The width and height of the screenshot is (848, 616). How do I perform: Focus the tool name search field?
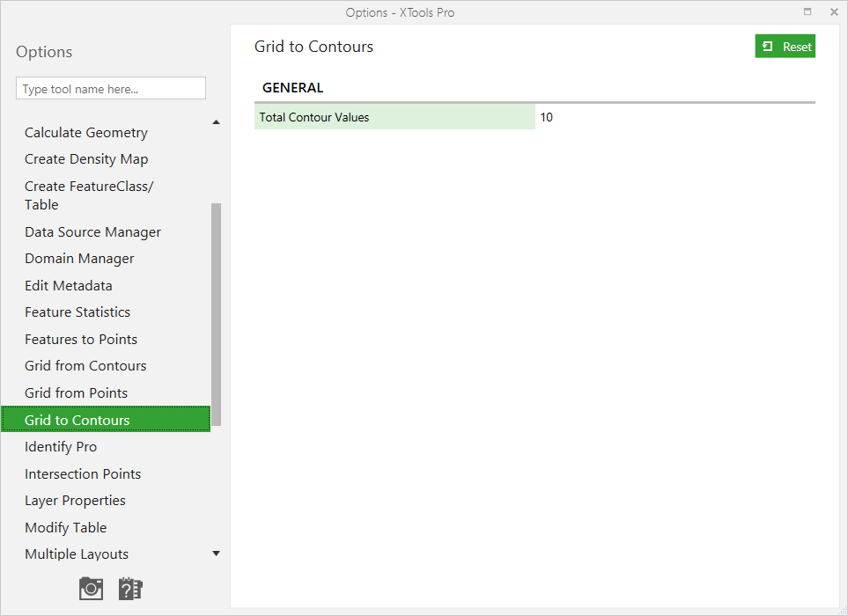click(x=111, y=89)
